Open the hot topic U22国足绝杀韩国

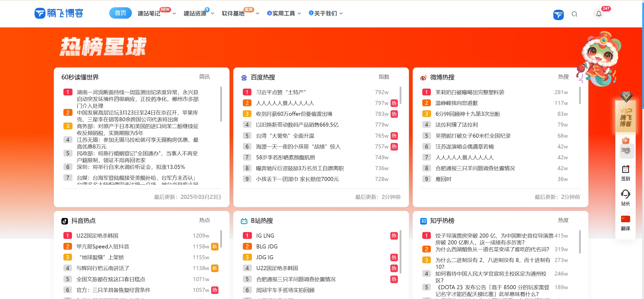pos(98,236)
